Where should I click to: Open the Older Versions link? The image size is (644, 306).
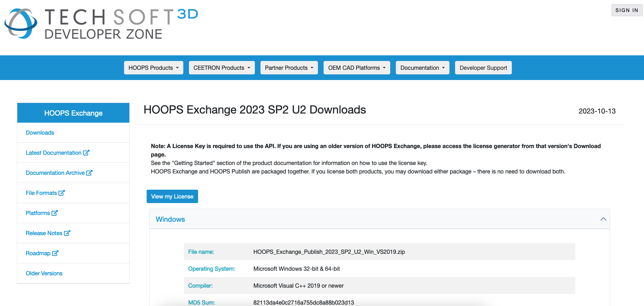(x=44, y=273)
